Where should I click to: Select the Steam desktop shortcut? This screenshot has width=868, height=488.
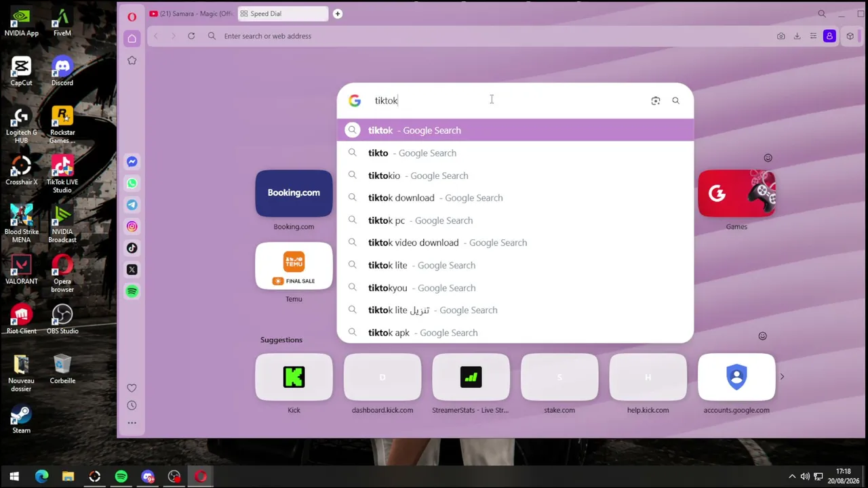(21, 420)
